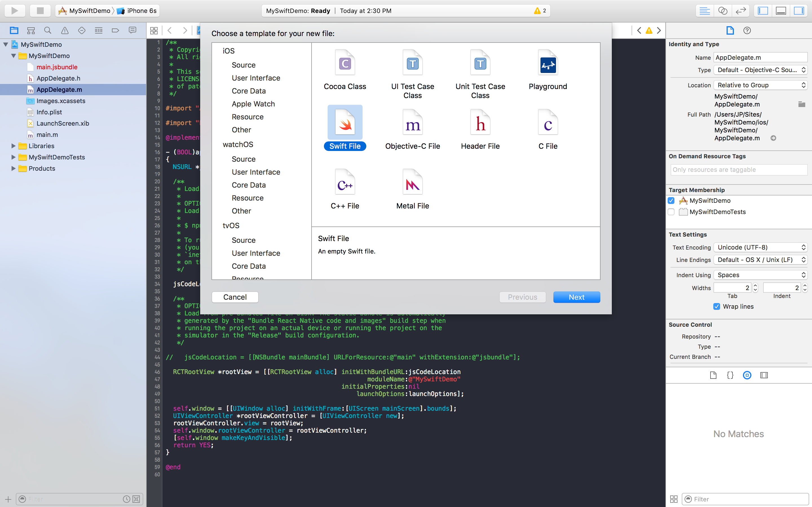Select the Playground template icon
Screen dimensions: 812x507
[x=548, y=64]
